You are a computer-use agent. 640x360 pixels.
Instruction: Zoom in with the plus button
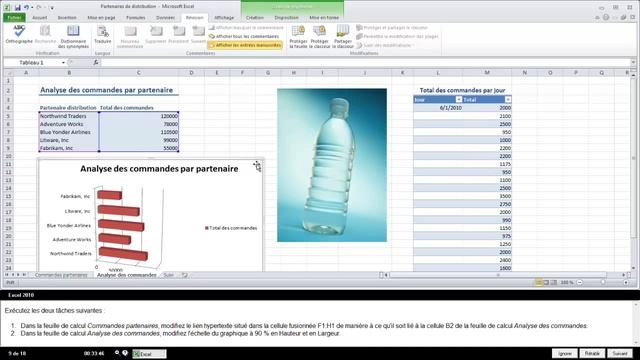(626, 282)
